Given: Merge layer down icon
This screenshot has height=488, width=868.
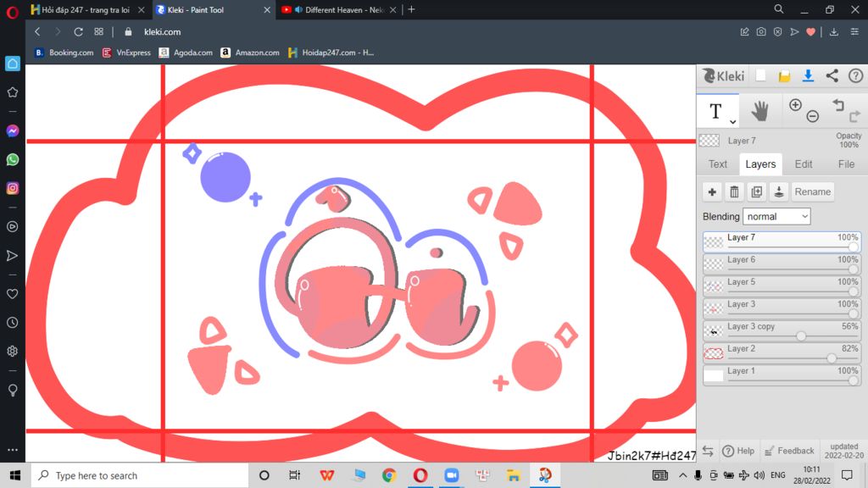Looking at the screenshot, I should tap(778, 192).
